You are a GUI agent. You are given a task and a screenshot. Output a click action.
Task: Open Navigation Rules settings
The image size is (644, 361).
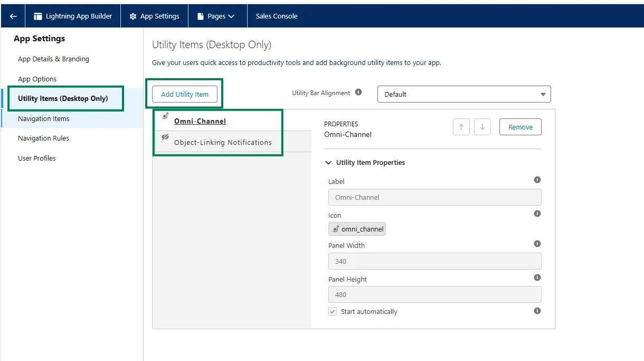tap(43, 138)
